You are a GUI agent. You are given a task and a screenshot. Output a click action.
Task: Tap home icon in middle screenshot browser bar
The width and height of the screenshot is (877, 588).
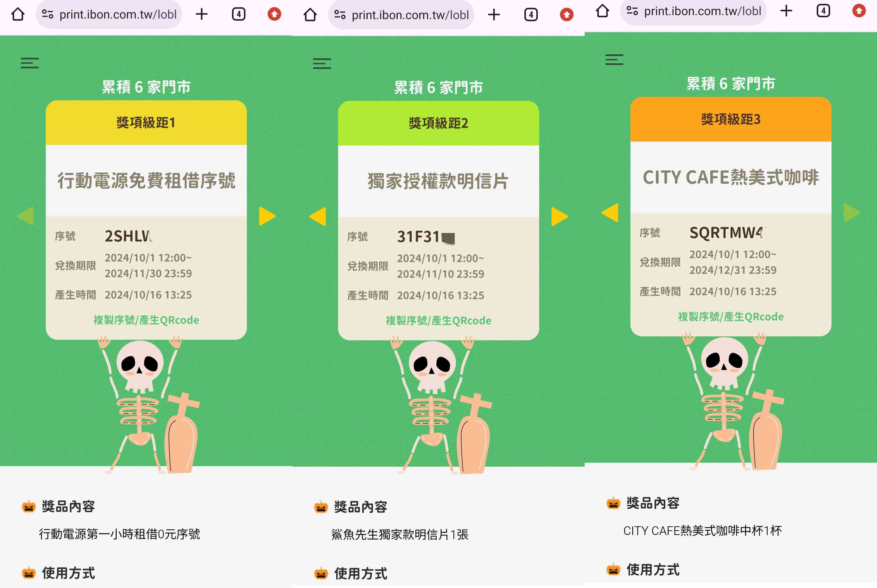pos(310,15)
